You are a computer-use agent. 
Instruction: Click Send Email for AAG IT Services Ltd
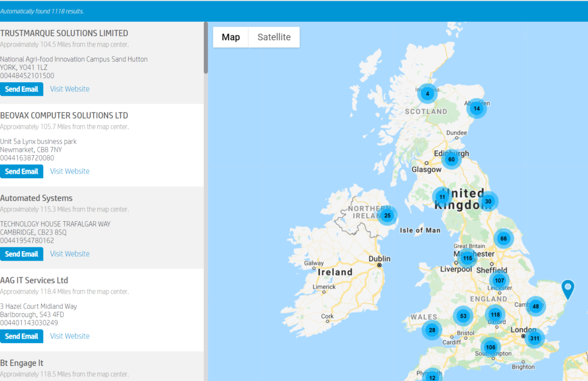point(21,336)
